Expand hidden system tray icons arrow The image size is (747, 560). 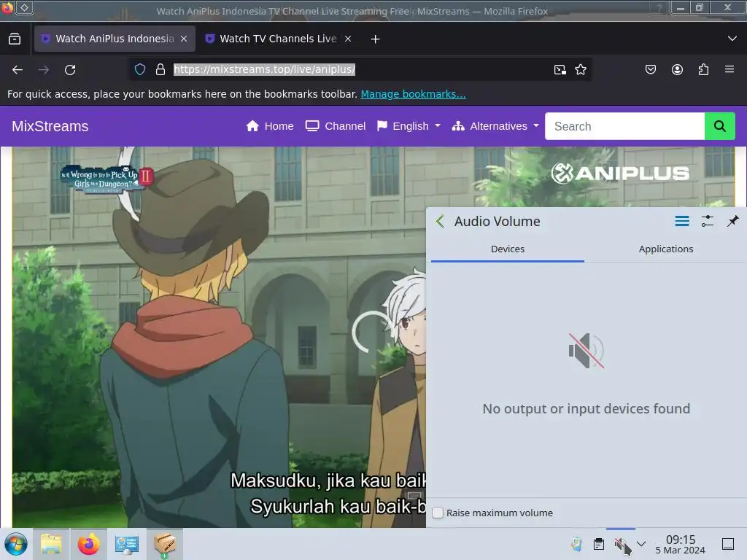tap(641, 544)
